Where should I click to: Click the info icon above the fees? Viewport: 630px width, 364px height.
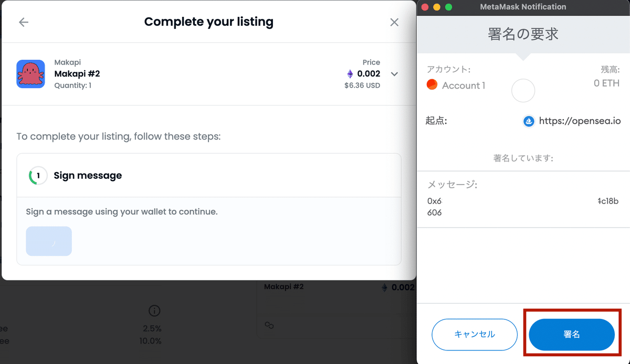[154, 311]
